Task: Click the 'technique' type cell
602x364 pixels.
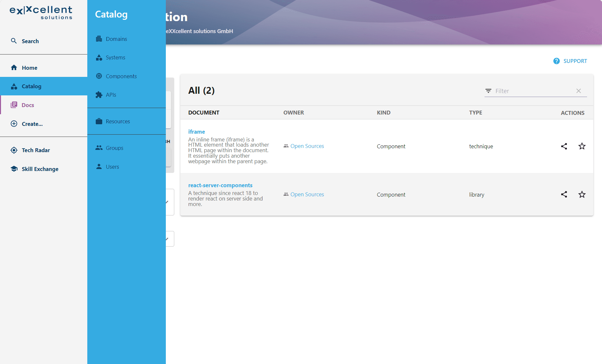Action: click(x=481, y=146)
